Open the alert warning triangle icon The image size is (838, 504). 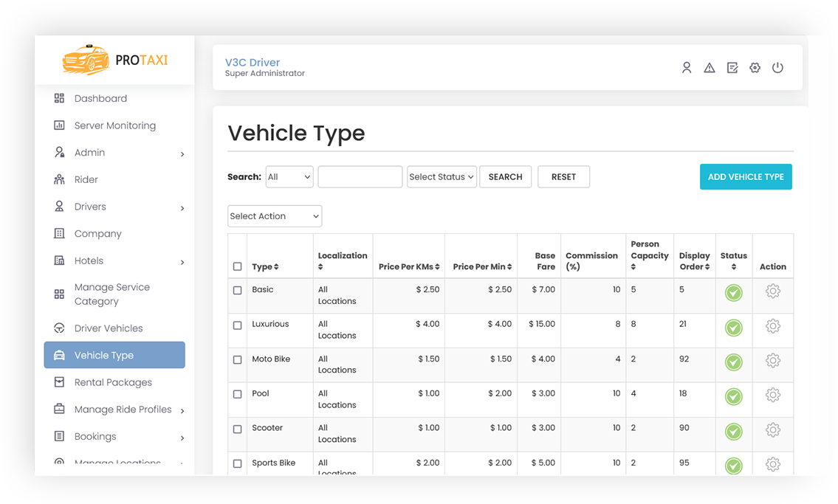click(x=710, y=68)
